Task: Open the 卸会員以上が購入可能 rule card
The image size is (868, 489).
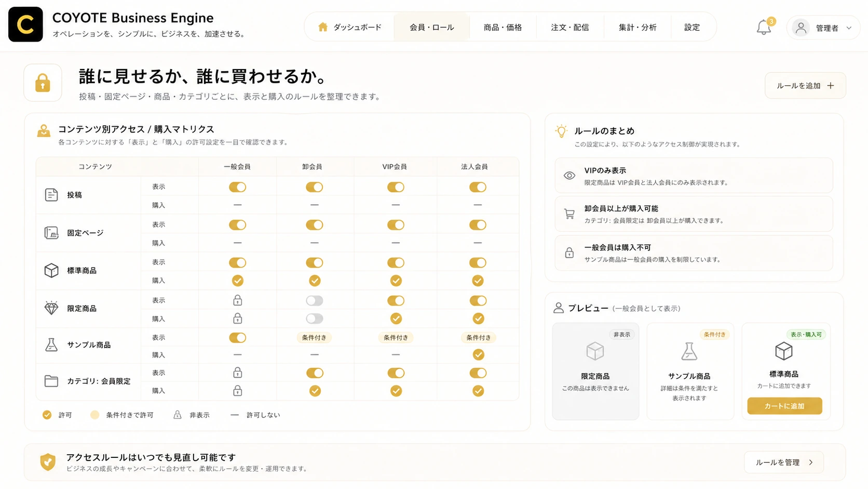Action: coord(694,214)
